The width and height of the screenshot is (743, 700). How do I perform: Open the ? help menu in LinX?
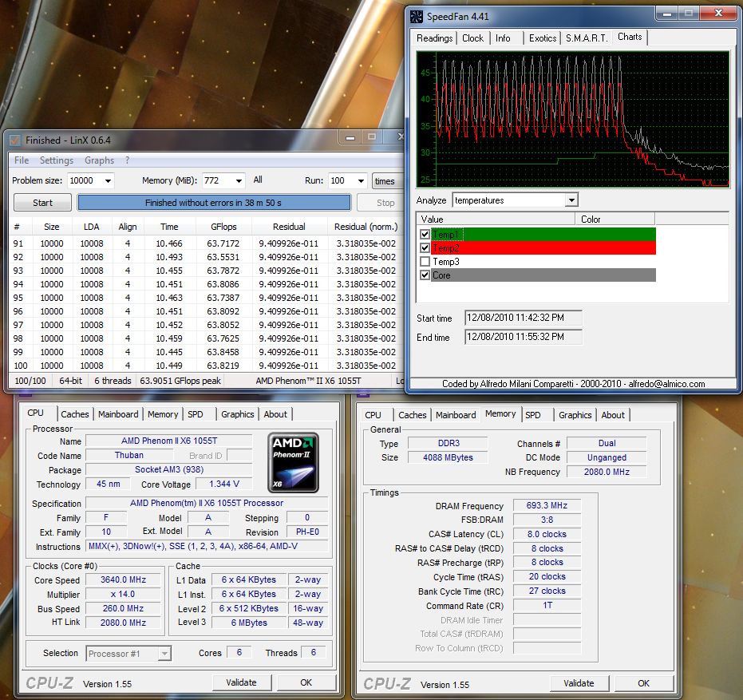(127, 160)
